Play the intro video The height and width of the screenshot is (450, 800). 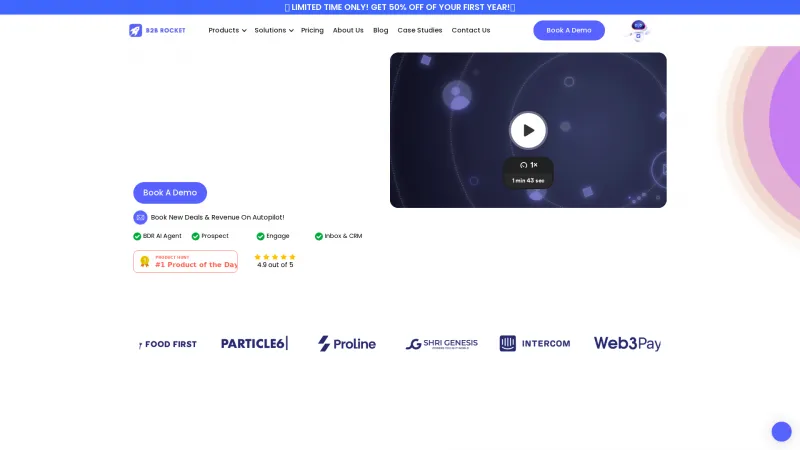528,130
